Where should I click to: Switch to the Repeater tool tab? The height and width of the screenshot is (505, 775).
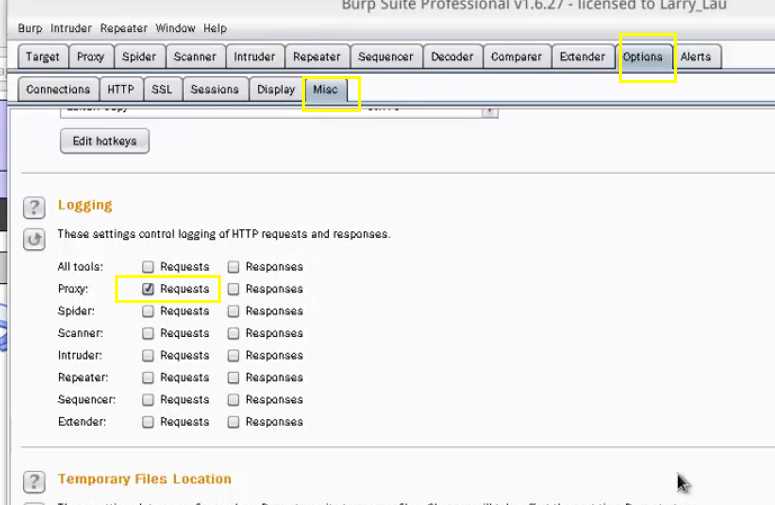pyautogui.click(x=317, y=57)
